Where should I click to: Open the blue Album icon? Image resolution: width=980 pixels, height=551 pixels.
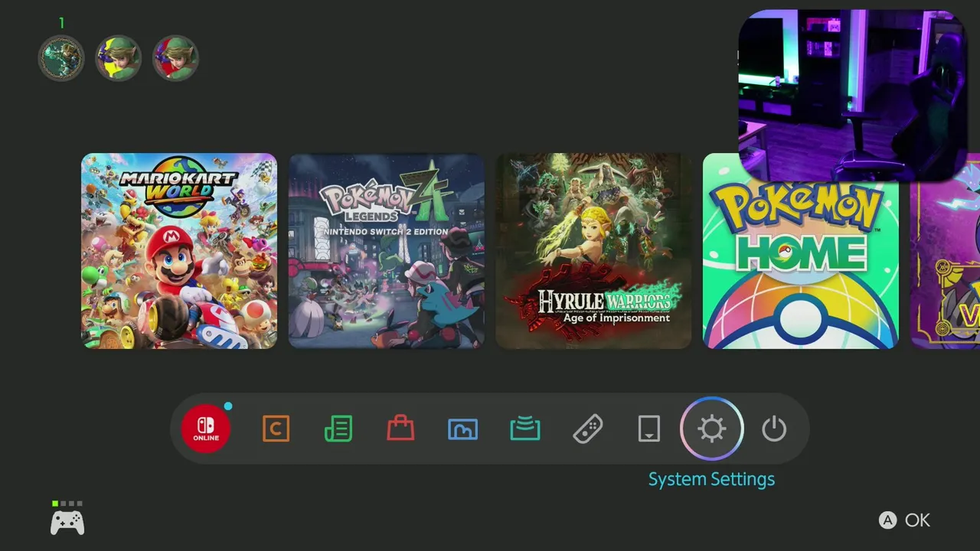tap(462, 429)
